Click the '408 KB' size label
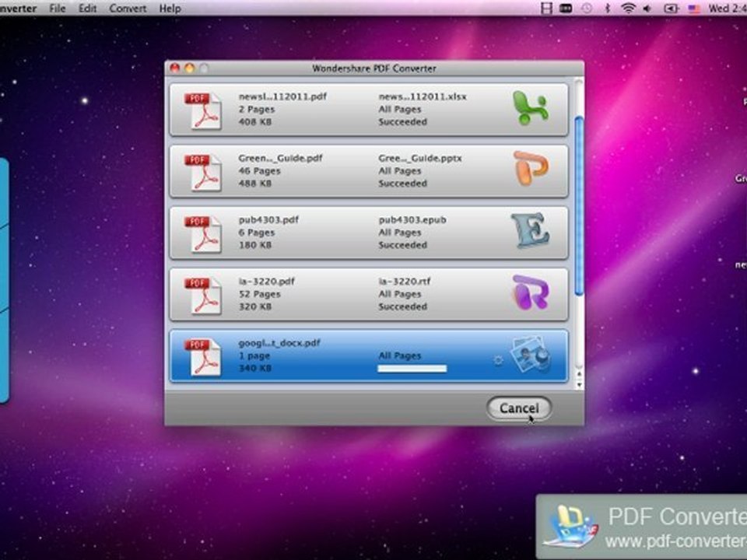 pos(255,122)
